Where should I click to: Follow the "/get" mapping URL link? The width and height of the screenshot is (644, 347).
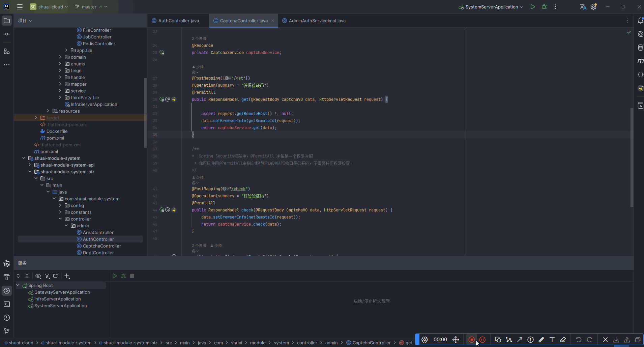click(239, 78)
